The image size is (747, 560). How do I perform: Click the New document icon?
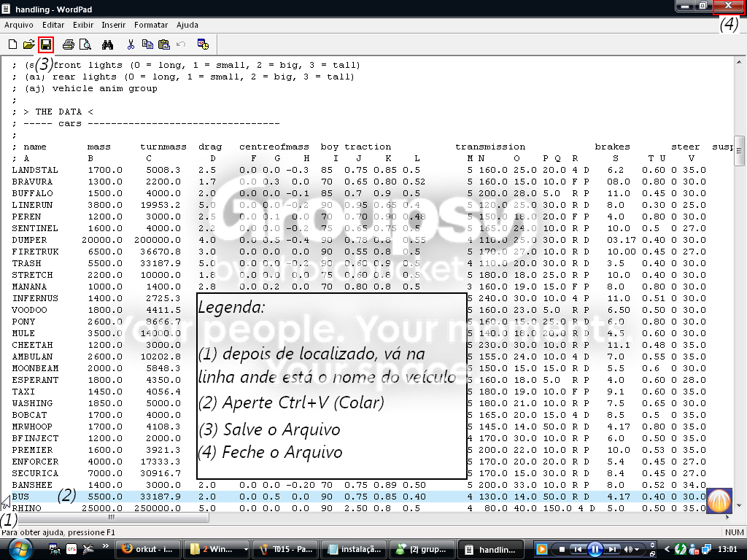click(x=13, y=44)
